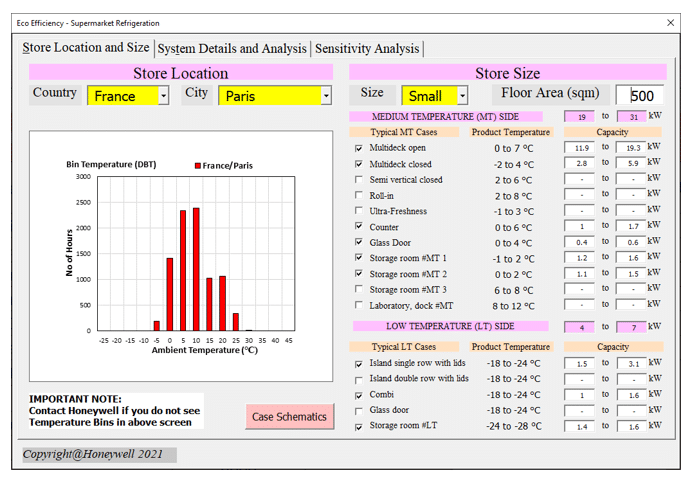Close the Eco Efficiency window

coord(670,22)
